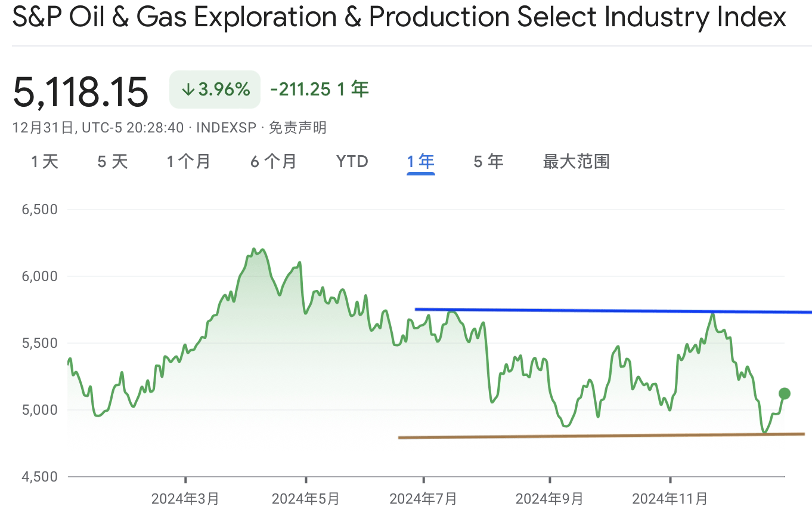The height and width of the screenshot is (506, 812).
Task: Click the 5,000 y-axis label
Action: (41, 410)
